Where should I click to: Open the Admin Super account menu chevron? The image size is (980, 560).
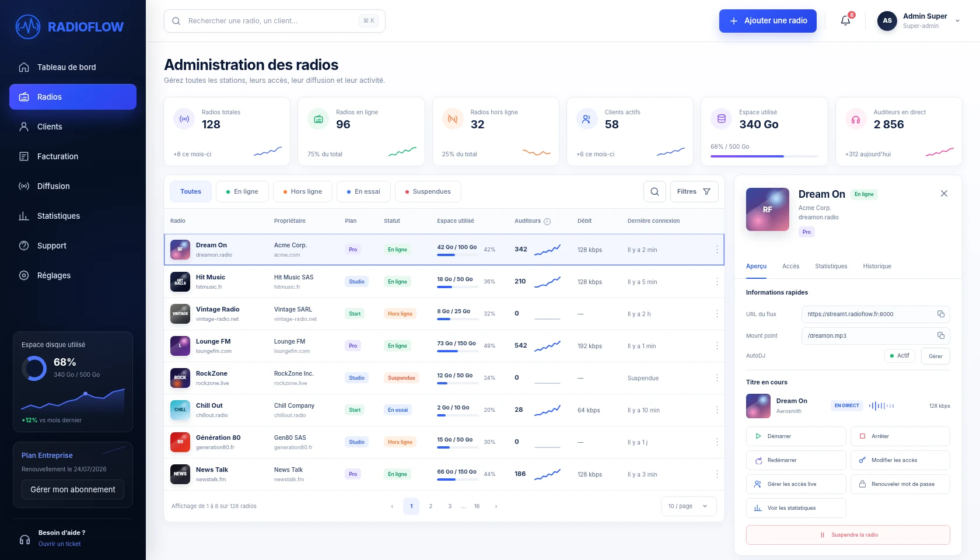click(x=957, y=21)
